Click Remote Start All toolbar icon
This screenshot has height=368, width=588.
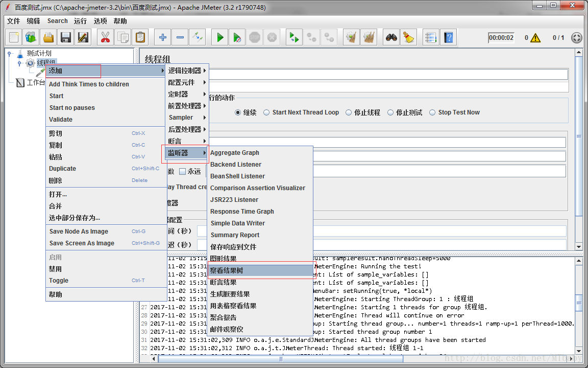tap(294, 37)
